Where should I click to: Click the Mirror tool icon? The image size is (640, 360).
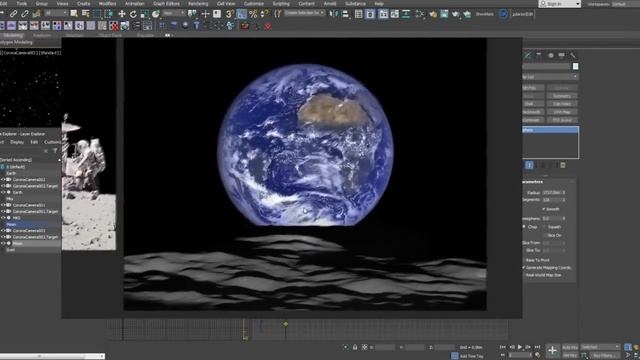(x=334, y=14)
